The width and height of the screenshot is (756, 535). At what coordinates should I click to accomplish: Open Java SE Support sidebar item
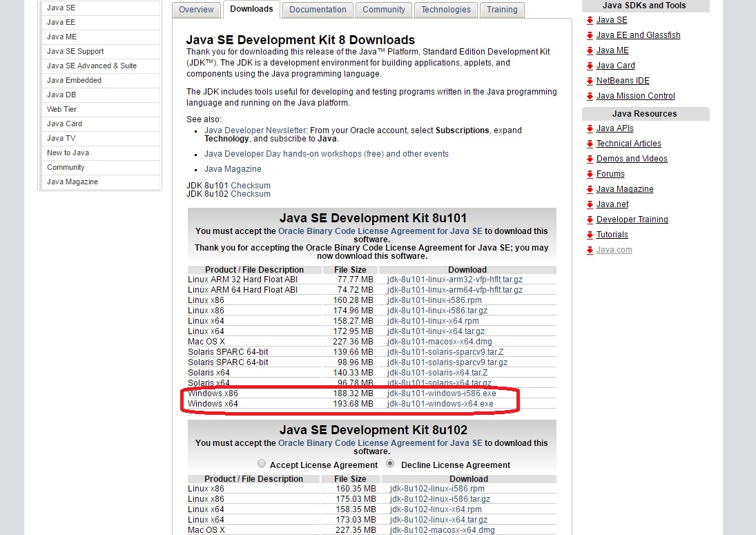point(100,51)
